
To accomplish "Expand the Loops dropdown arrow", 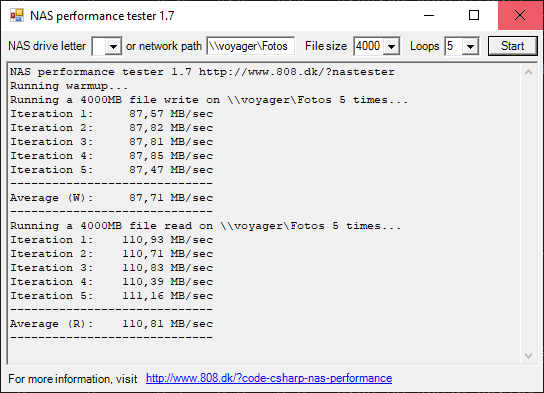I will coord(470,46).
